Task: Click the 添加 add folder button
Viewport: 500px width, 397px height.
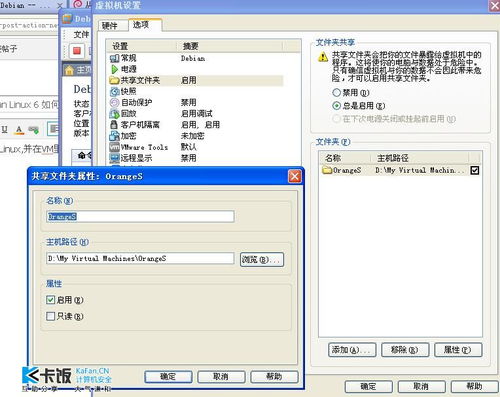Action: [352, 350]
